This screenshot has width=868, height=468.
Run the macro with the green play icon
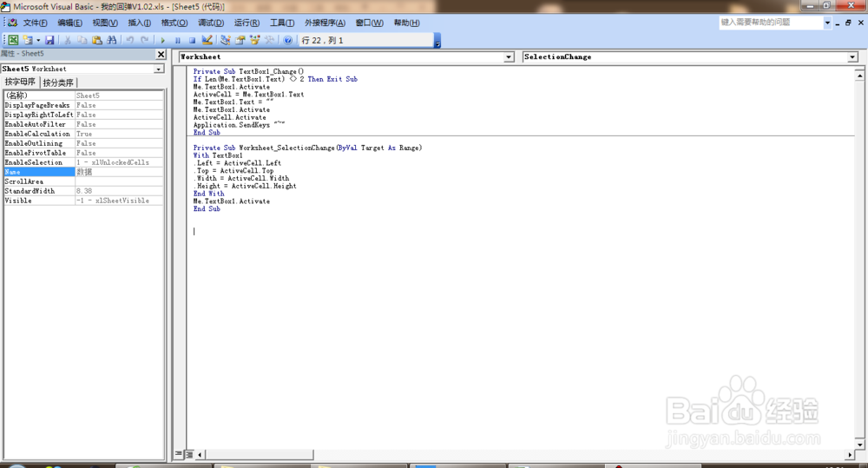(x=163, y=40)
